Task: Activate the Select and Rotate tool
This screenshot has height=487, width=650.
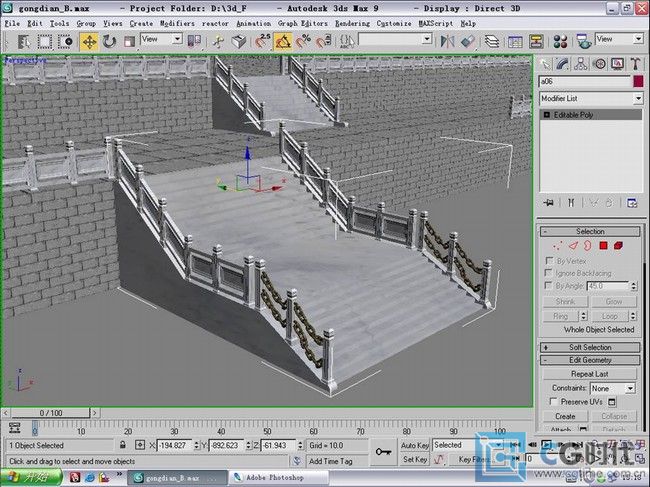Action: [x=109, y=41]
